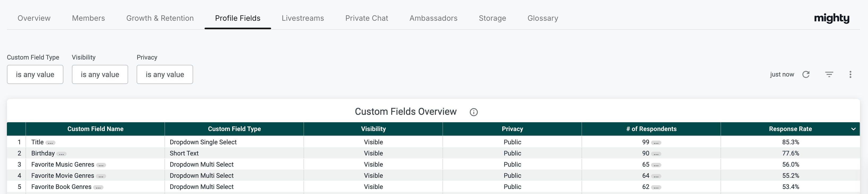Click the Response Rate sort arrow
The image size is (868, 194).
click(853, 129)
